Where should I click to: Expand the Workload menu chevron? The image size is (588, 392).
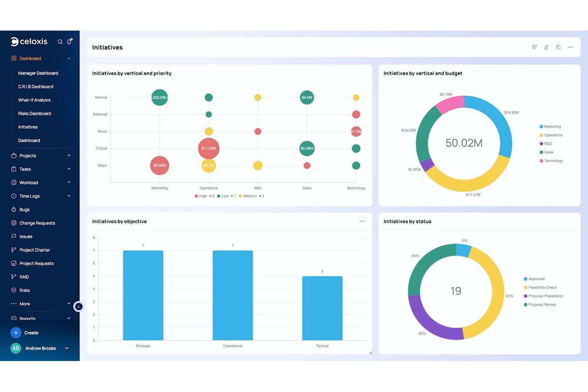69,182
